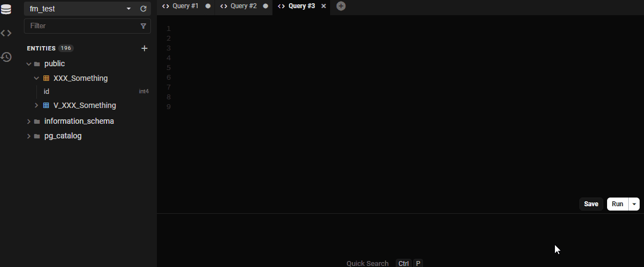This screenshot has height=267, width=644.
Task: Switch to the Query #1 tab
Action: coord(186,6)
